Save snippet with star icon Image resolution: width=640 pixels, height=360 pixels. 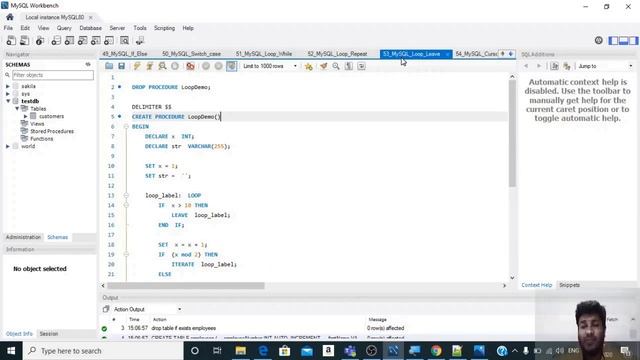pos(309,66)
